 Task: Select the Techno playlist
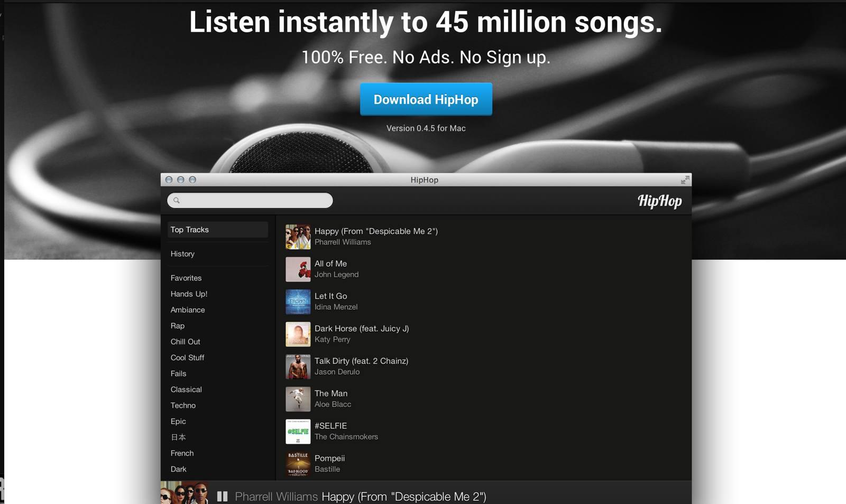183,405
